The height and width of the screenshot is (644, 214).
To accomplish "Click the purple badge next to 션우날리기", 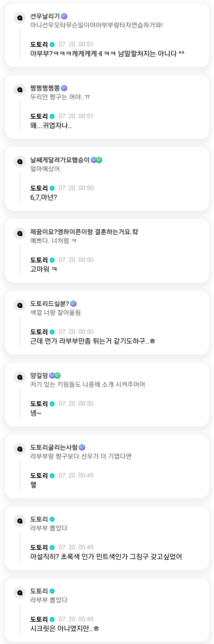I will click(x=64, y=16).
